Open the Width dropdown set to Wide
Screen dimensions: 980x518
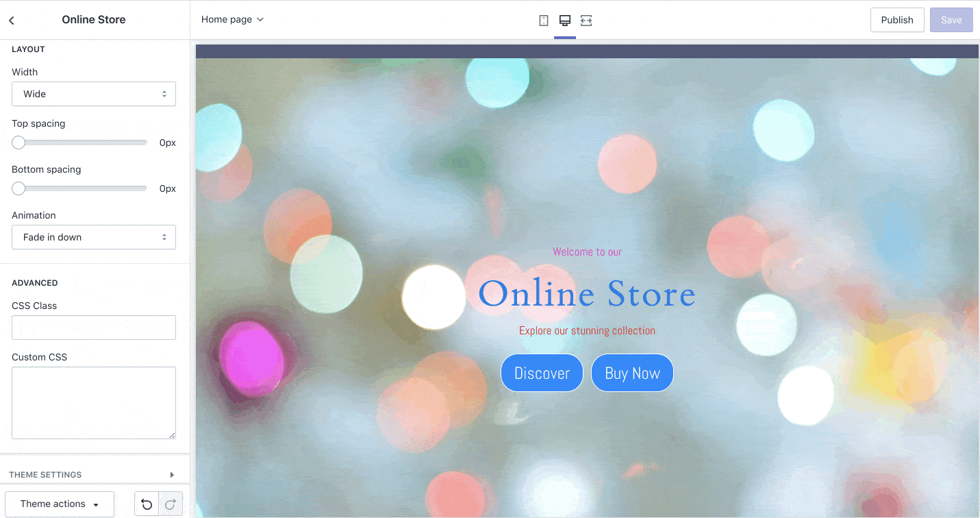[94, 94]
